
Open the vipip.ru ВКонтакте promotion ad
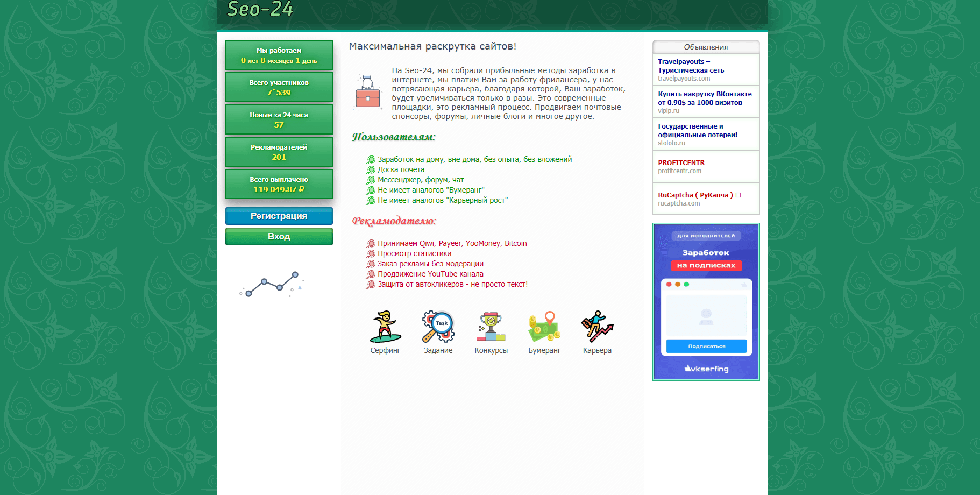(x=705, y=98)
